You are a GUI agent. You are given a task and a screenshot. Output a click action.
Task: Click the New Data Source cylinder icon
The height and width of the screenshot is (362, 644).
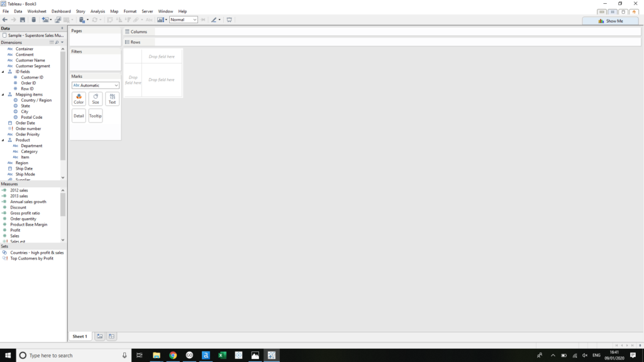point(34,19)
